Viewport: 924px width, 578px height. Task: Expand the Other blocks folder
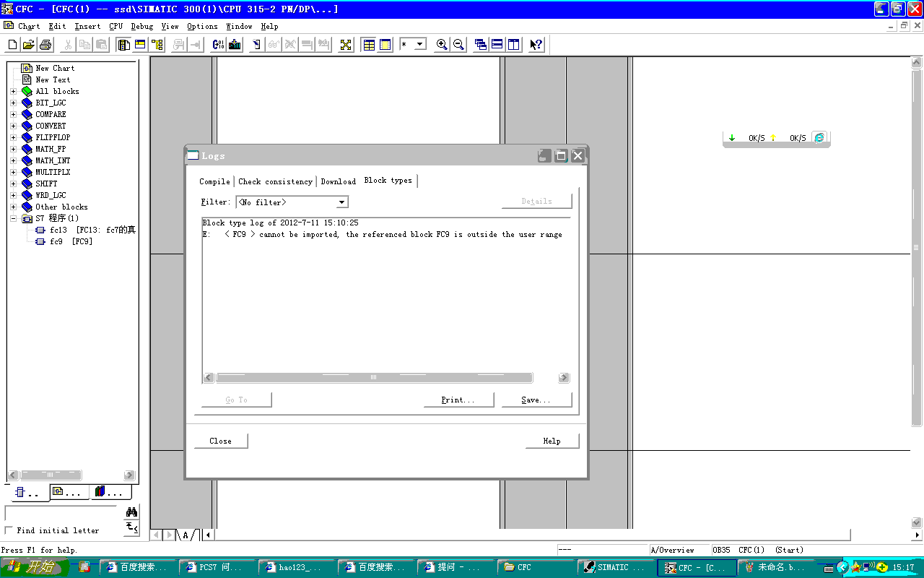(x=13, y=207)
